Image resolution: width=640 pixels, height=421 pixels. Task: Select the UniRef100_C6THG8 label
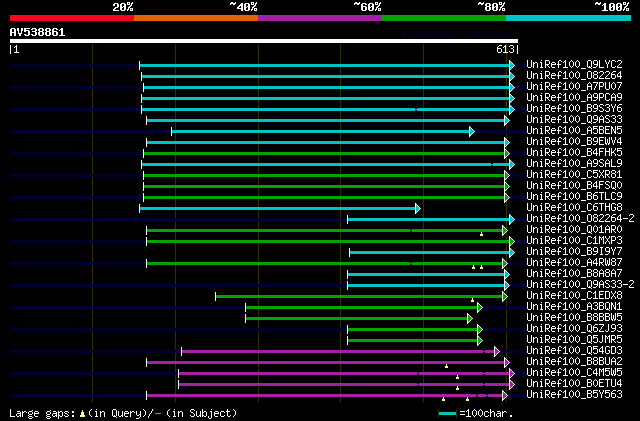click(574, 207)
